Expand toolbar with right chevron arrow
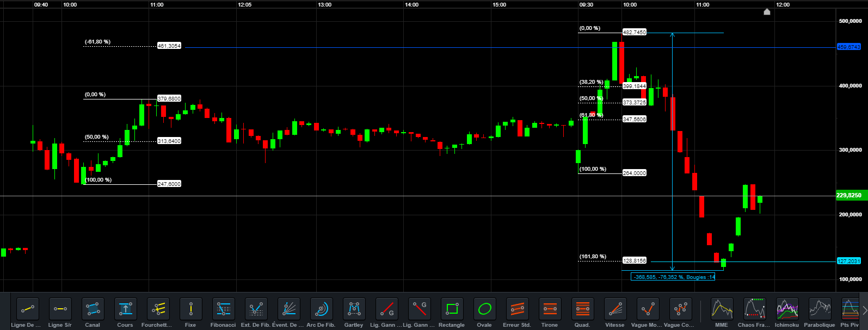 coord(864,310)
